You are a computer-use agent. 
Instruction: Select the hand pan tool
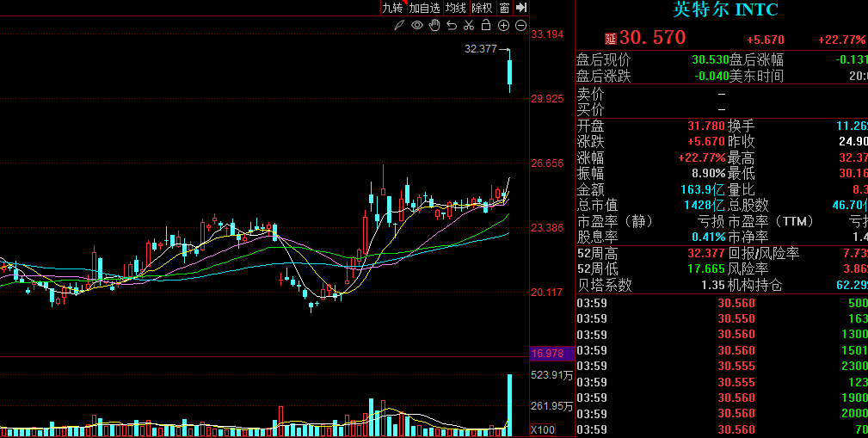coord(434,25)
